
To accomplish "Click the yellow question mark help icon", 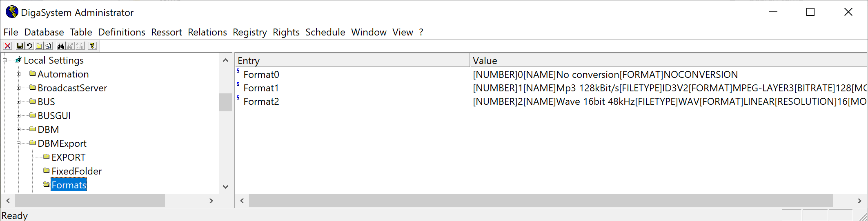I will pos(93,46).
